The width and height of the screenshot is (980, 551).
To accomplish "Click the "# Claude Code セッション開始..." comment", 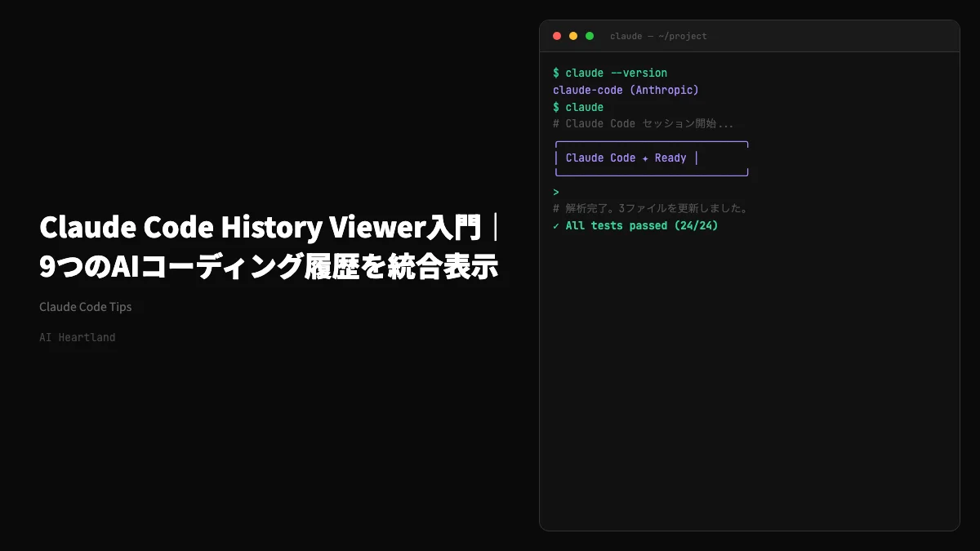I will [643, 124].
